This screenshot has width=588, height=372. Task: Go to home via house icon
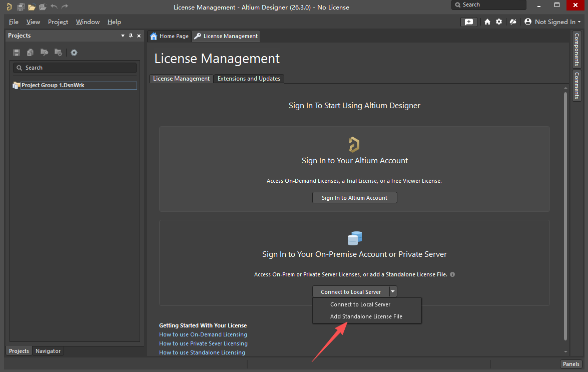[x=487, y=22]
